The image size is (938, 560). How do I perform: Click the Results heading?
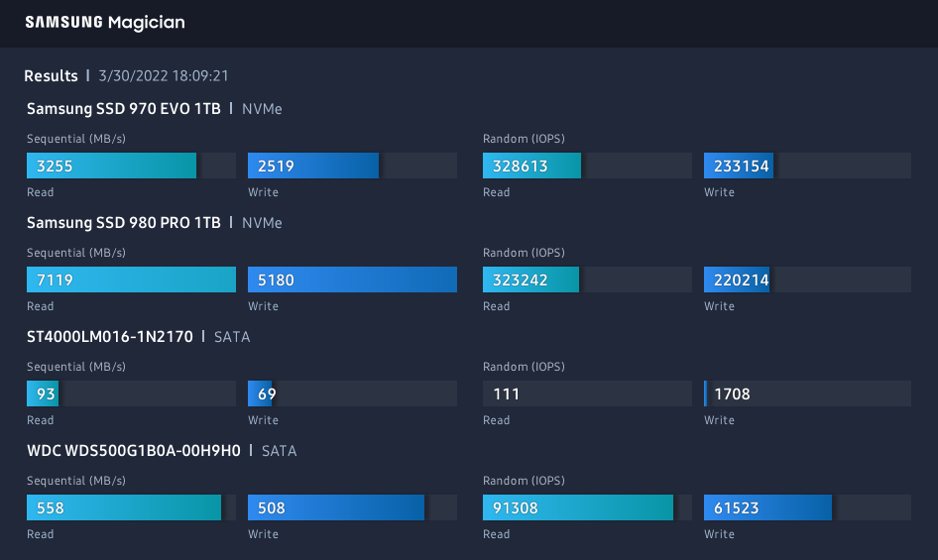pyautogui.click(x=52, y=75)
